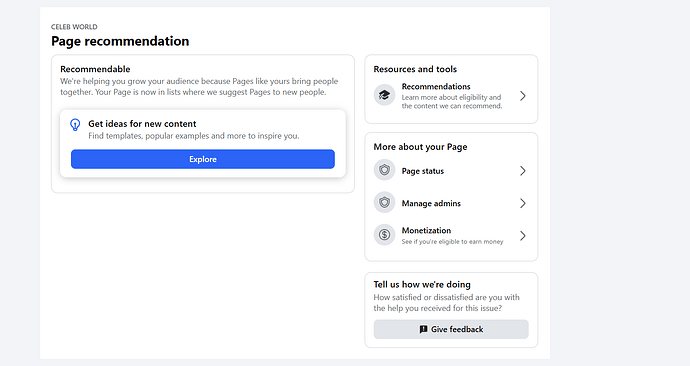Click 'How satisfied or dissatisfied' question text

click(x=446, y=303)
